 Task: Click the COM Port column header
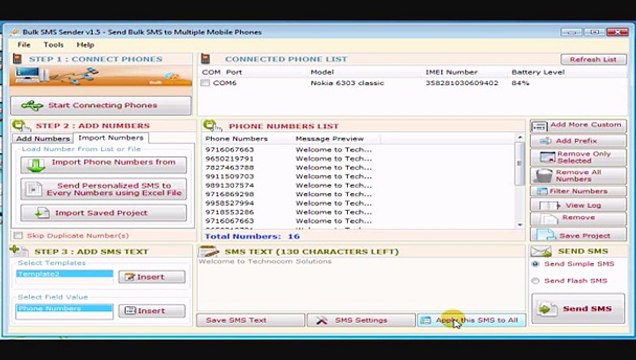(x=222, y=72)
